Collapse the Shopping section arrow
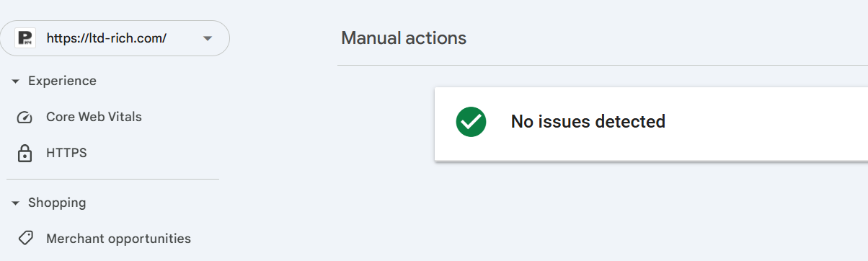This screenshot has width=868, height=261. (x=15, y=203)
